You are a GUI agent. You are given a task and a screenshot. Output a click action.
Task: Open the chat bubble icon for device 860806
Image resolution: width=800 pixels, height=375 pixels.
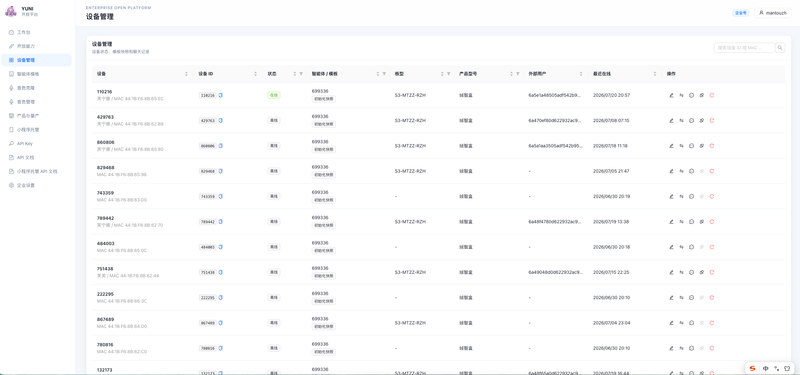[691, 145]
